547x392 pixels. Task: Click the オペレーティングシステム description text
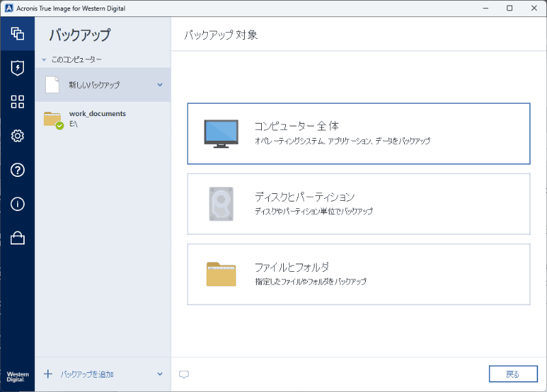pos(343,141)
